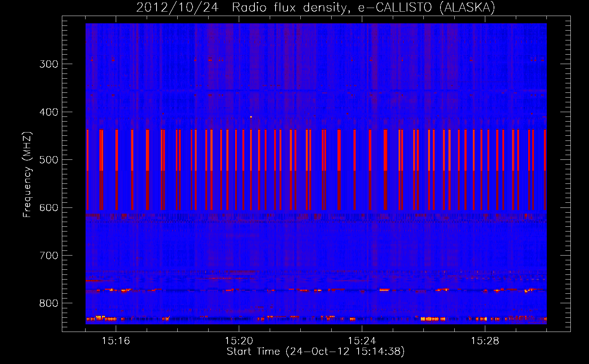The height and width of the screenshot is (364, 589).
Task: Click the 15:16 time tick label
Action: coord(116,341)
